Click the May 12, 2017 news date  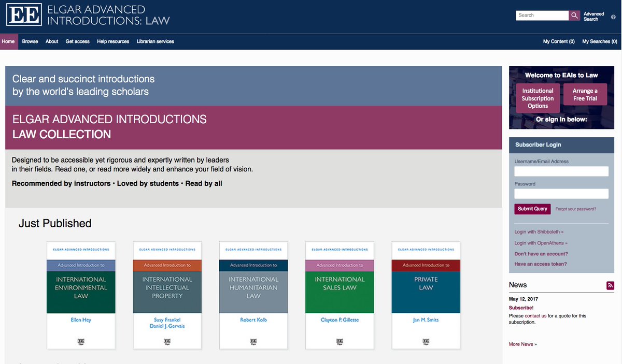click(x=524, y=299)
